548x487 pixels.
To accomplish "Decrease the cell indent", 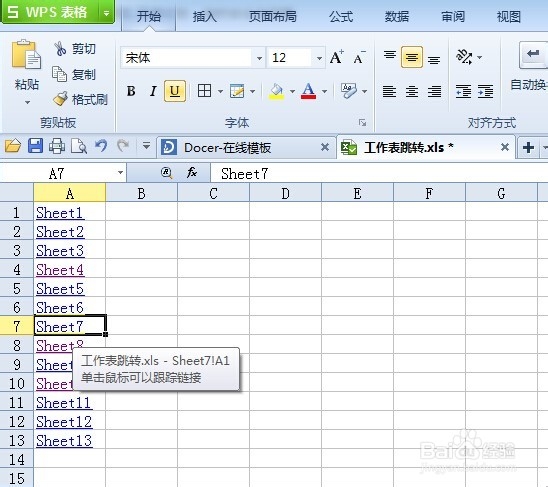I will (x=463, y=91).
